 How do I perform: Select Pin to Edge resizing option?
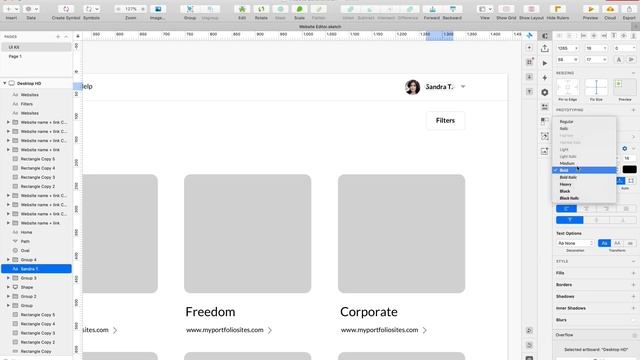click(568, 88)
